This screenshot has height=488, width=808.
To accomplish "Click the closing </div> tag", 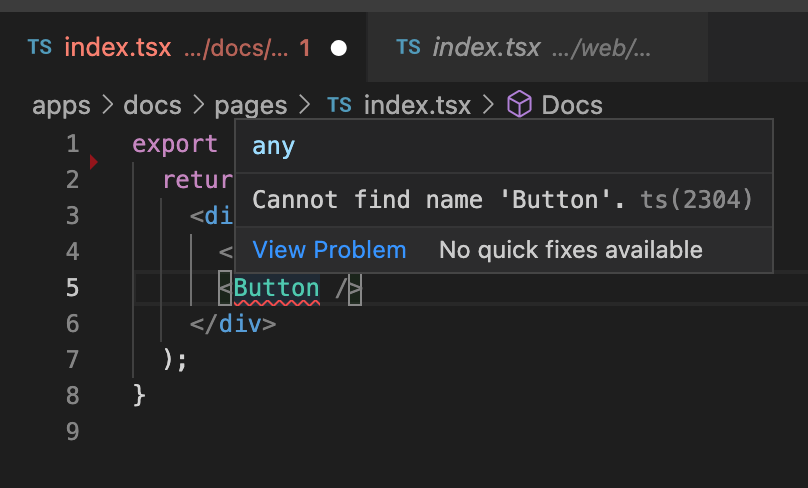I will (233, 324).
